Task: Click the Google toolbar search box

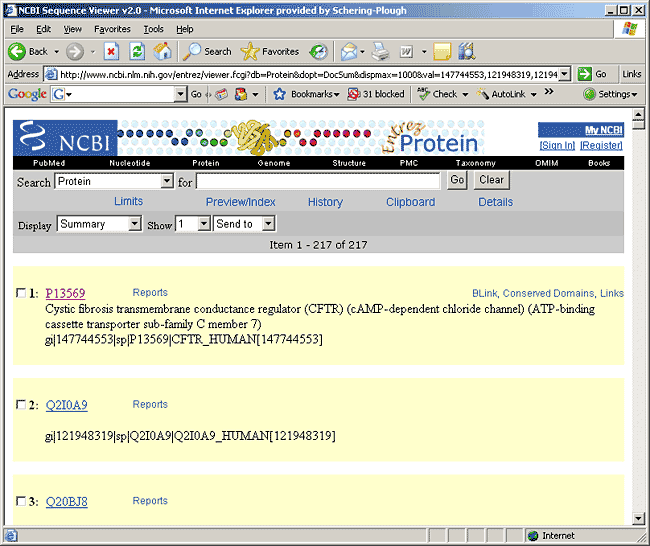Action: coord(119,94)
